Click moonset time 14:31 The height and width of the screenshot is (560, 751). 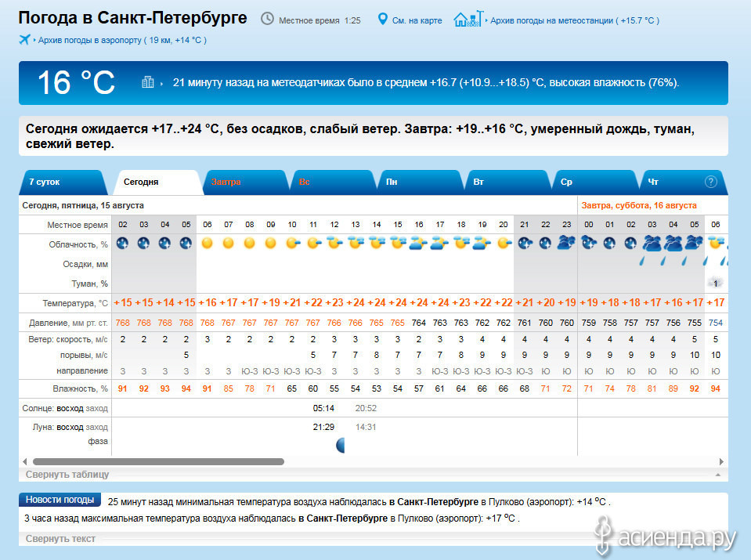pos(366,428)
